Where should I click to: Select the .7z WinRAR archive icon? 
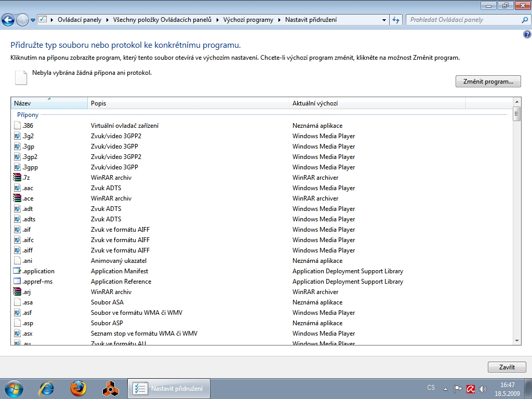click(17, 178)
